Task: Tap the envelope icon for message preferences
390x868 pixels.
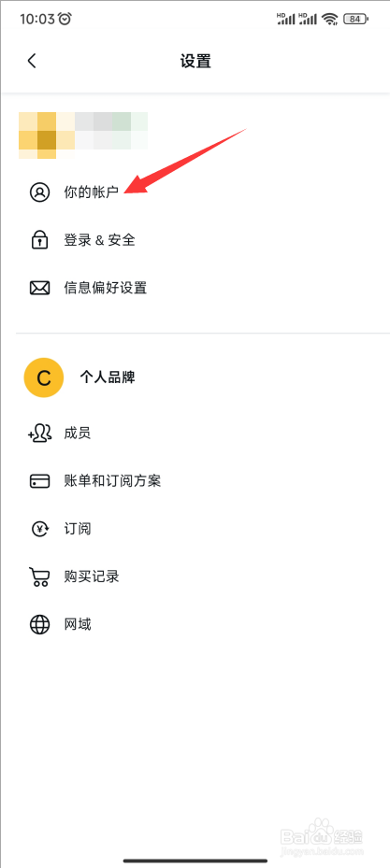Action: (x=39, y=288)
